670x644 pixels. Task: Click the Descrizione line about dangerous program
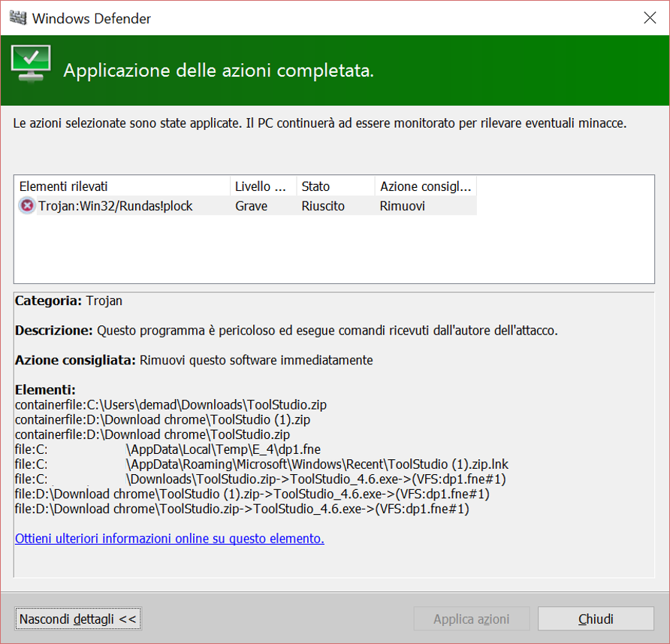(x=286, y=331)
